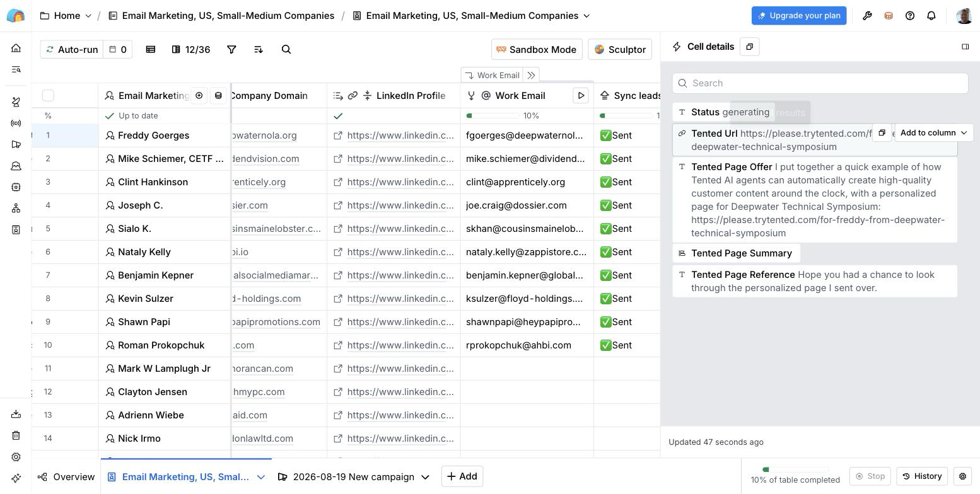
Task: Click Sync leads column progress bar
Action: tap(626, 116)
